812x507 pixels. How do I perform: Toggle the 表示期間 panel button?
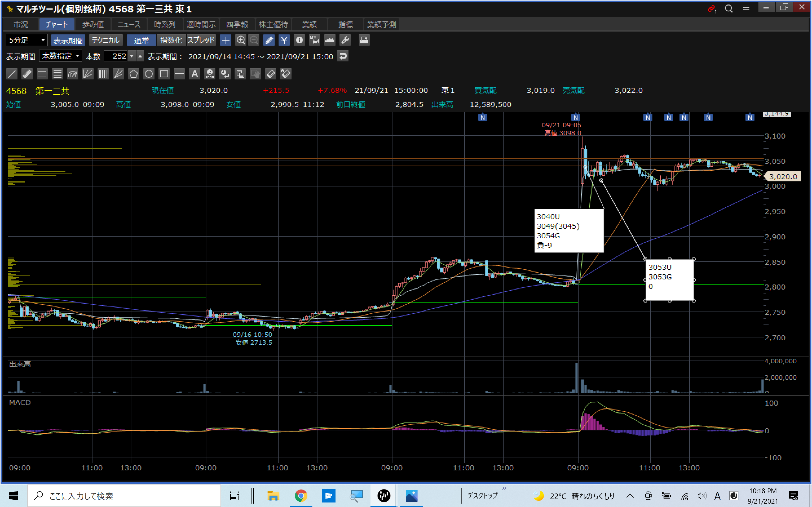click(x=68, y=40)
